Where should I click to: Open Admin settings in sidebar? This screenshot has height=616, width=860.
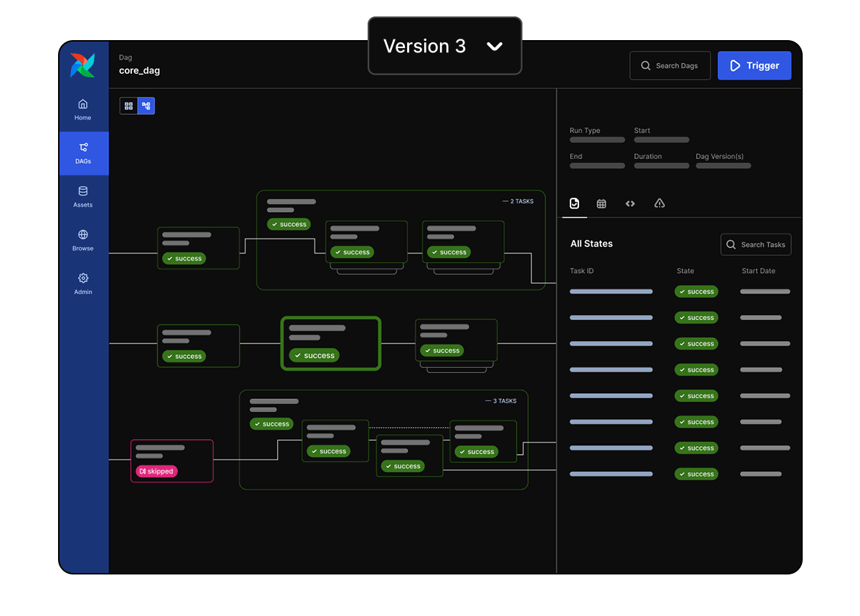point(83,284)
